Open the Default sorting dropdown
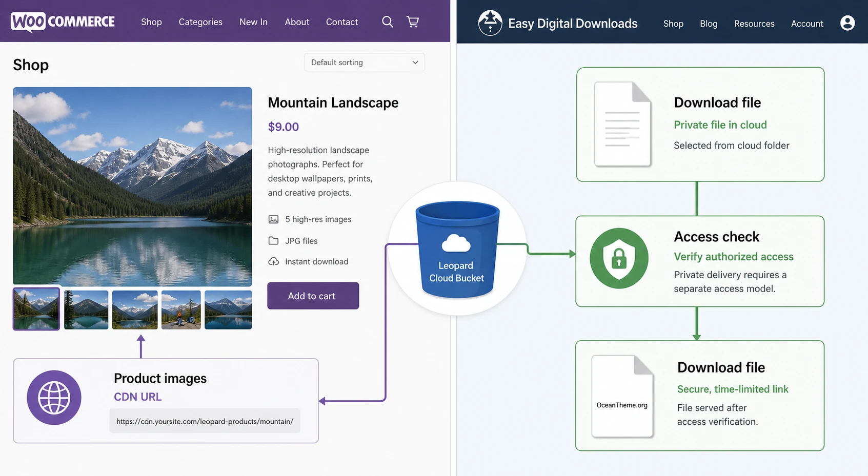The width and height of the screenshot is (868, 476). [364, 62]
